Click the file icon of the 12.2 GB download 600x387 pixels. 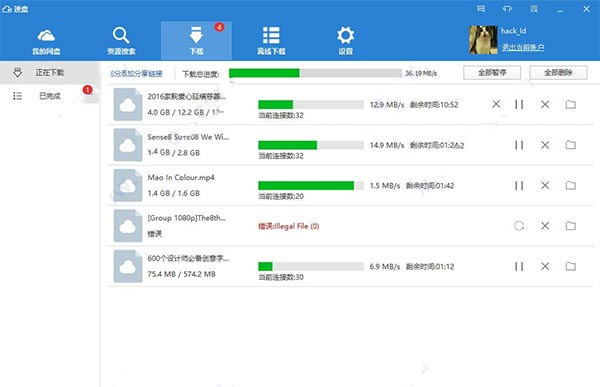pos(128,105)
